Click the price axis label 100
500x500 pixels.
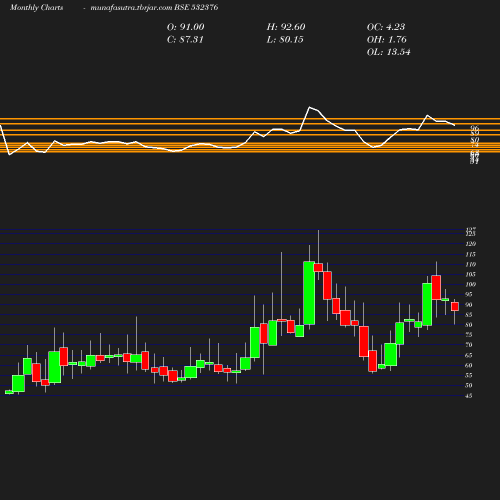470,285
